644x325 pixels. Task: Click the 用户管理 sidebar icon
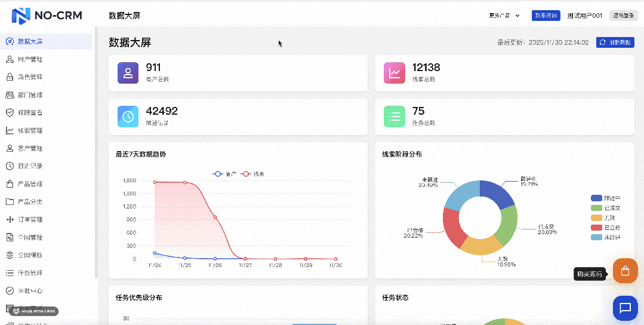click(x=10, y=60)
